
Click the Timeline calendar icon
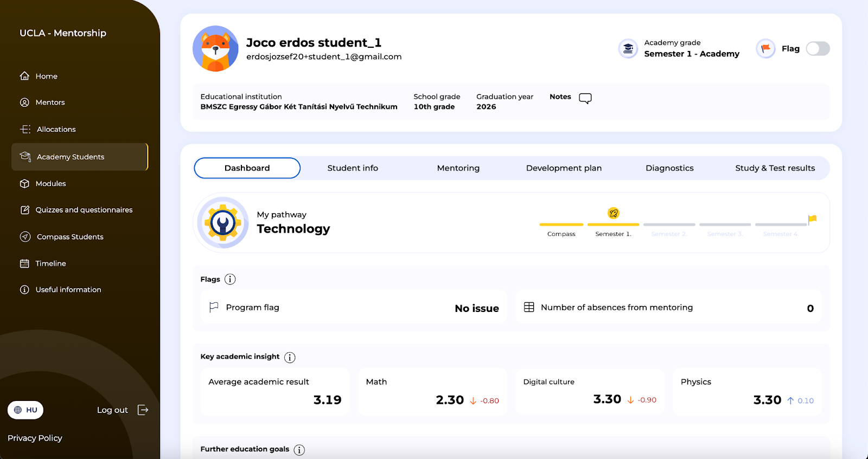click(24, 263)
